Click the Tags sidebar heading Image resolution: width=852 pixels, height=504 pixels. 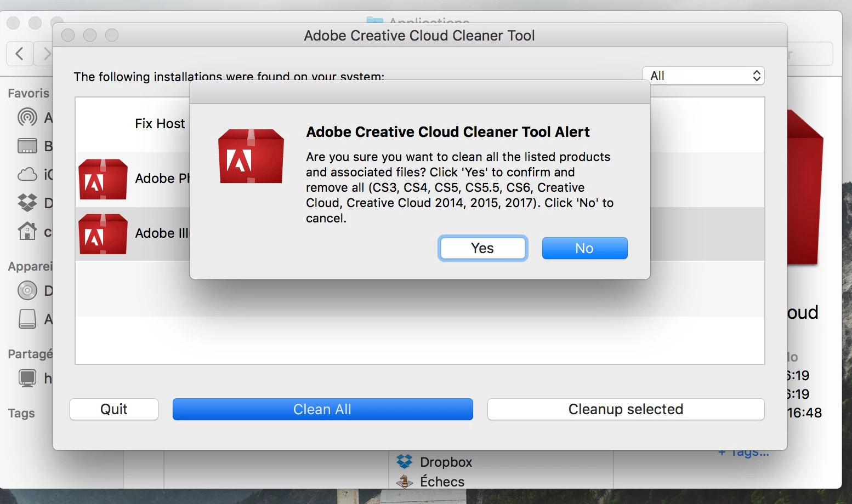coord(21,413)
